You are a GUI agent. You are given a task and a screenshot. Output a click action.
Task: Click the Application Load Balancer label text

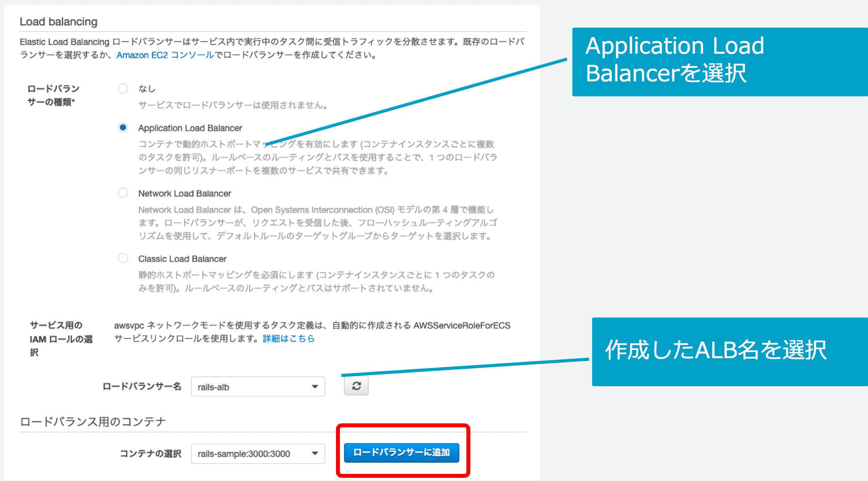[x=190, y=128]
